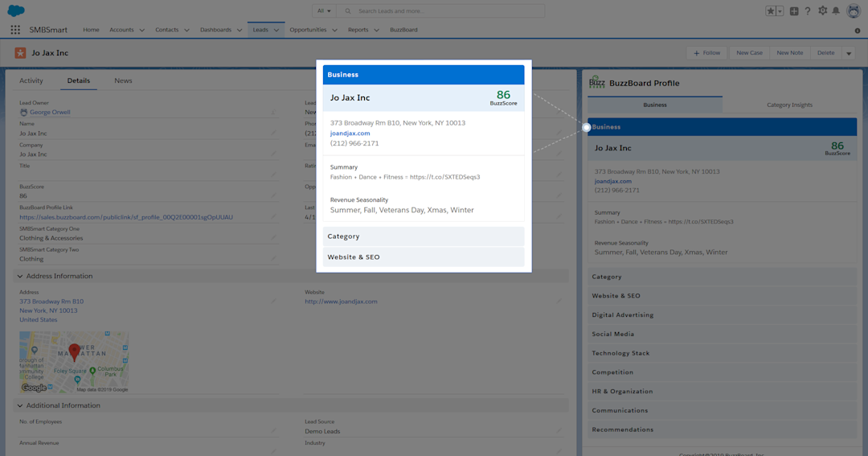The image size is (868, 456).
Task: Expand HR & Organization section
Action: (723, 391)
